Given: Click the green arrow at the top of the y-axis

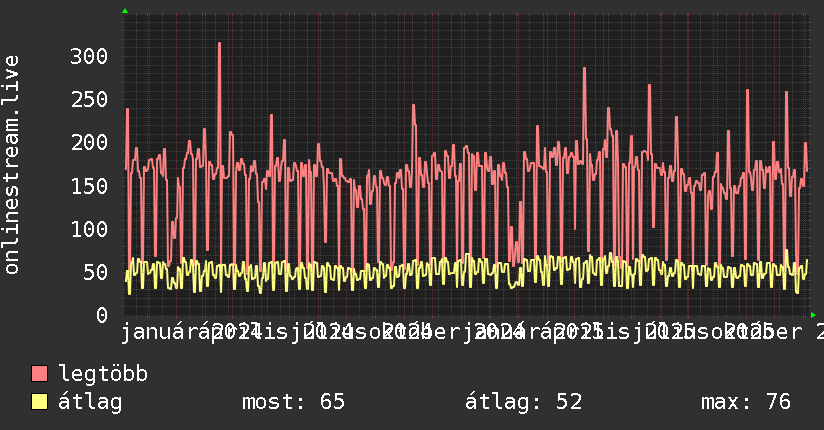Looking at the screenshot, I should 125,11.
